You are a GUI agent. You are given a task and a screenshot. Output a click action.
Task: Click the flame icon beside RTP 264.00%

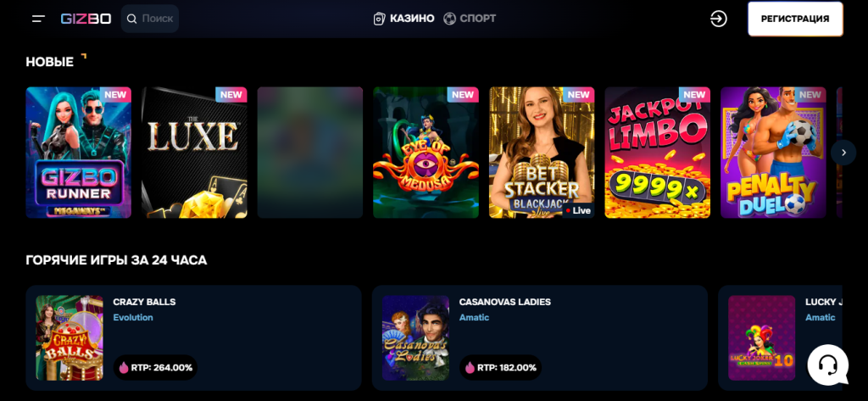(x=123, y=367)
